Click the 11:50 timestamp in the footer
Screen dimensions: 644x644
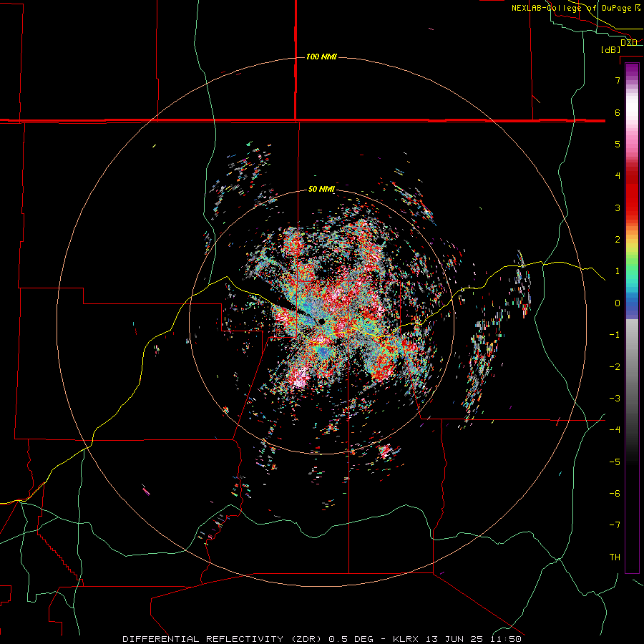tap(506, 639)
